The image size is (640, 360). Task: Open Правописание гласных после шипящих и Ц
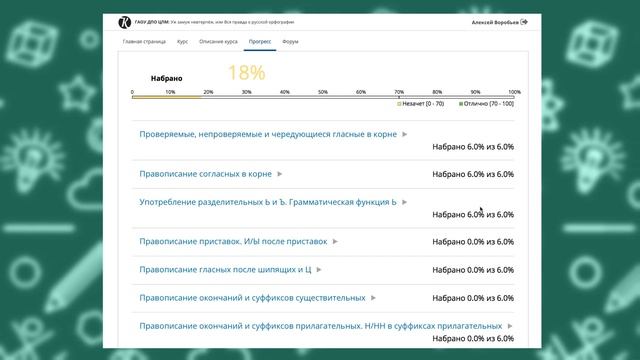225,270
